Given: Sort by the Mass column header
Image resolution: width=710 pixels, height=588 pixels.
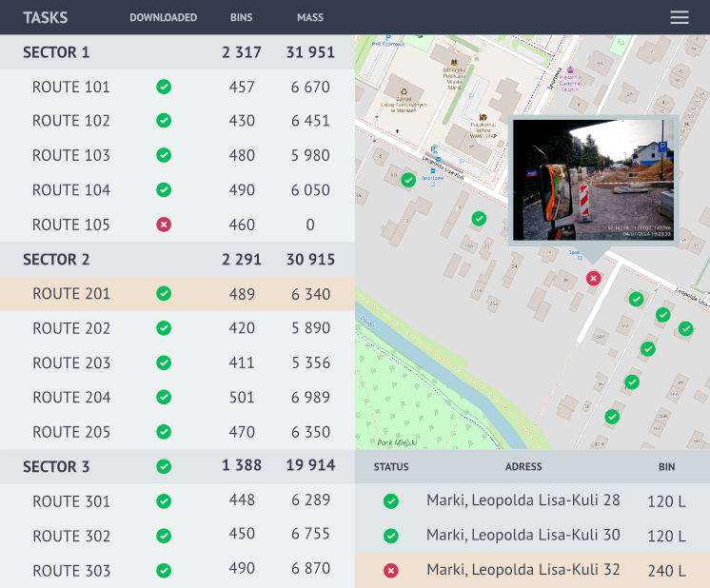Looking at the screenshot, I should pos(310,17).
